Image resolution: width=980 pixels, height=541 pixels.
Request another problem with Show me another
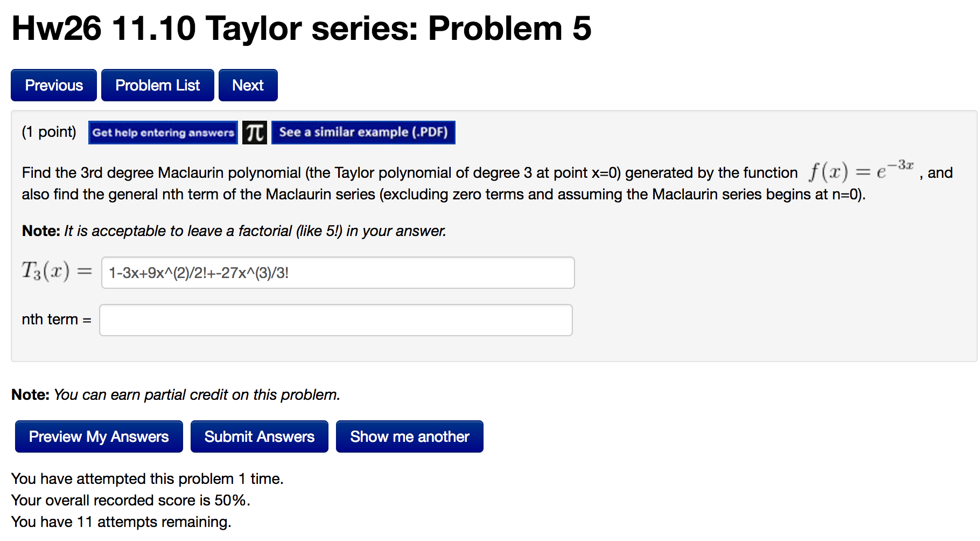[x=409, y=436]
